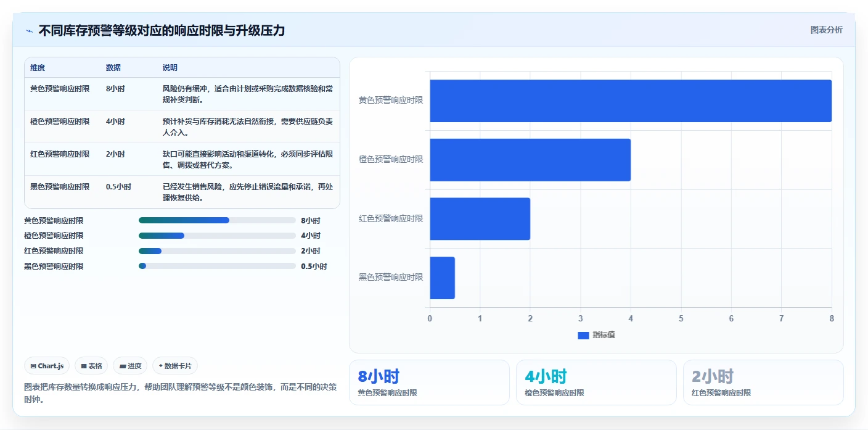Click table cell 2小时 in red row
868x430 pixels.
[115, 154]
